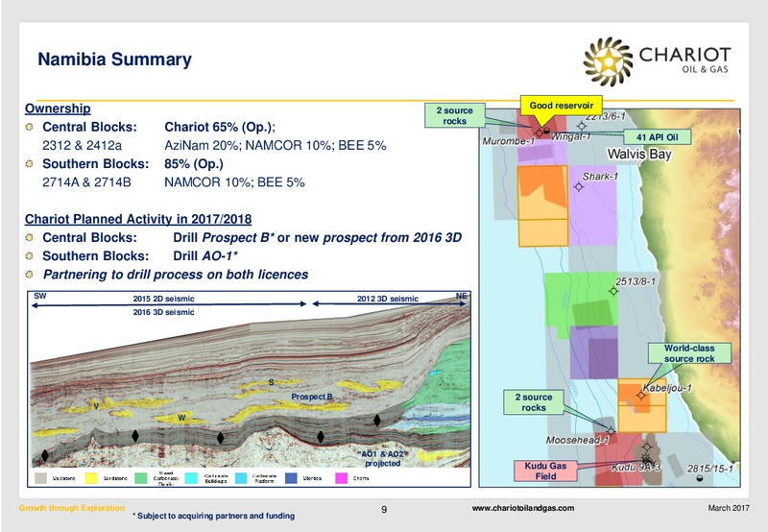Screen dimensions: 768x532
Task: Click the 2213/6-1 well symbol
Action: point(582,126)
